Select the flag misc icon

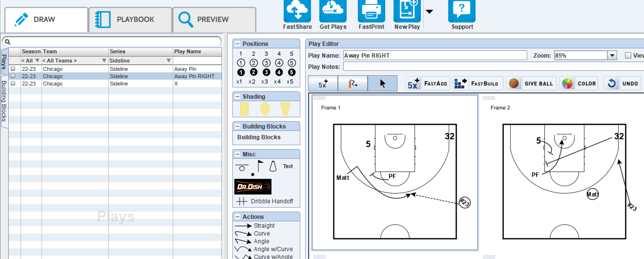pos(260,166)
